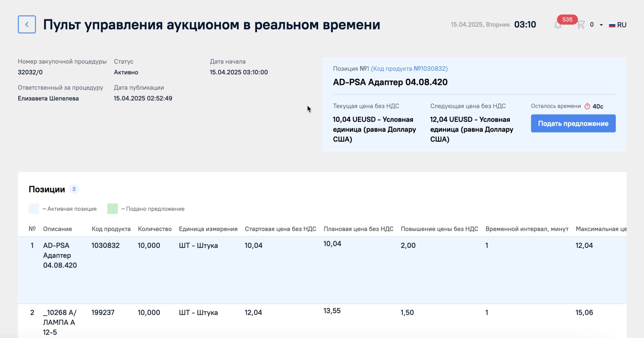Open the notifications bell with 536 badge
644x338 pixels.
pos(558,25)
